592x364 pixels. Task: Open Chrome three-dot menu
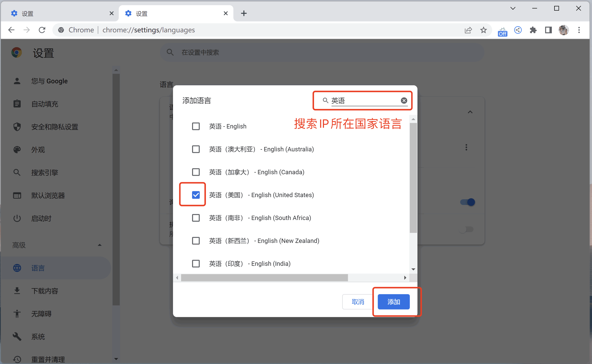[579, 30]
